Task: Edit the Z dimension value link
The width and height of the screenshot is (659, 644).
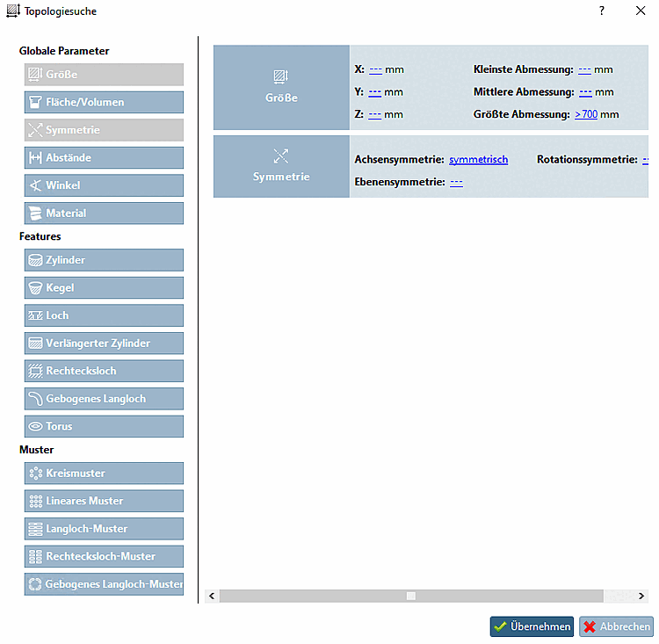Action: click(x=374, y=115)
